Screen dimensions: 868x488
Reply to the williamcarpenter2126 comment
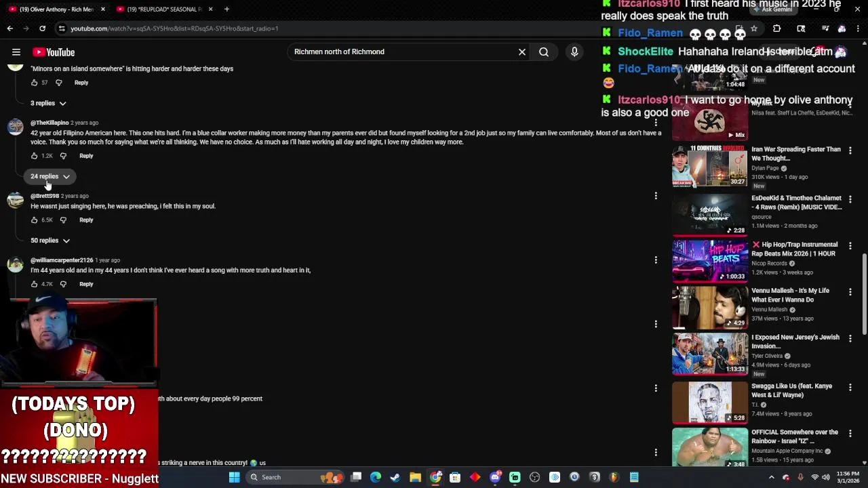86,284
